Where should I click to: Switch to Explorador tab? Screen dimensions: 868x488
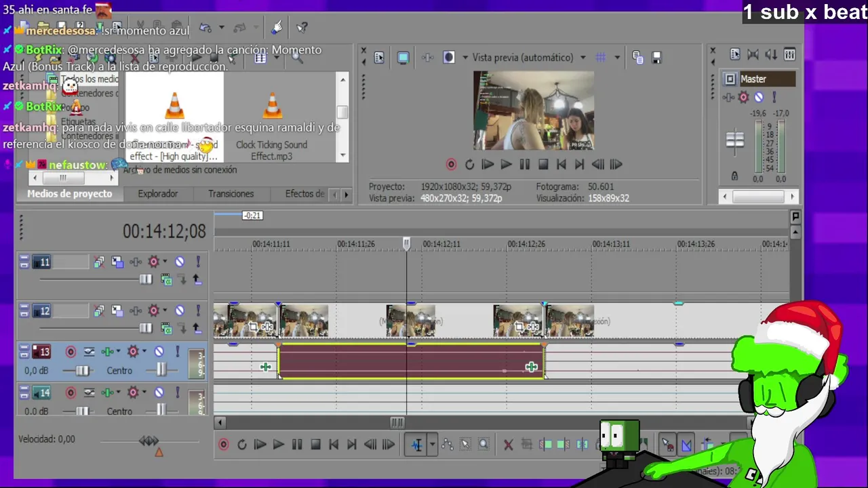pyautogui.click(x=158, y=194)
